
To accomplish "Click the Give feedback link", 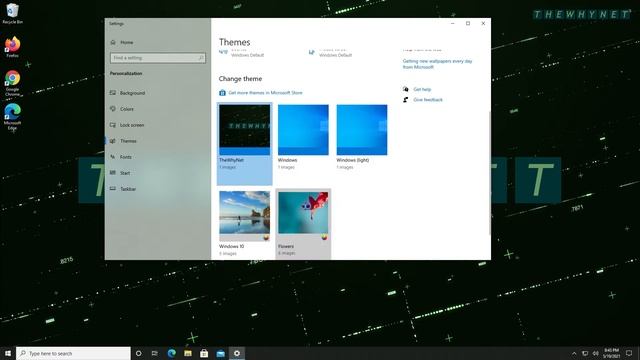I will pos(428,100).
